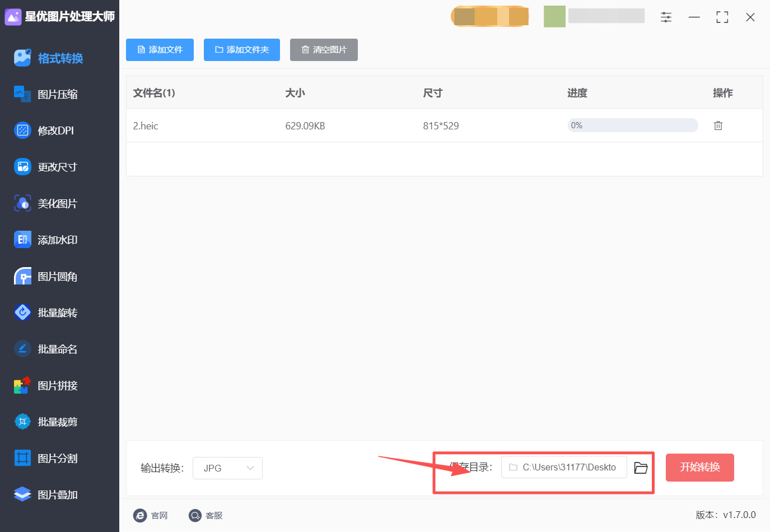Screen dimensions: 770x532
Task: Change JPG to another output format
Action: coord(227,468)
